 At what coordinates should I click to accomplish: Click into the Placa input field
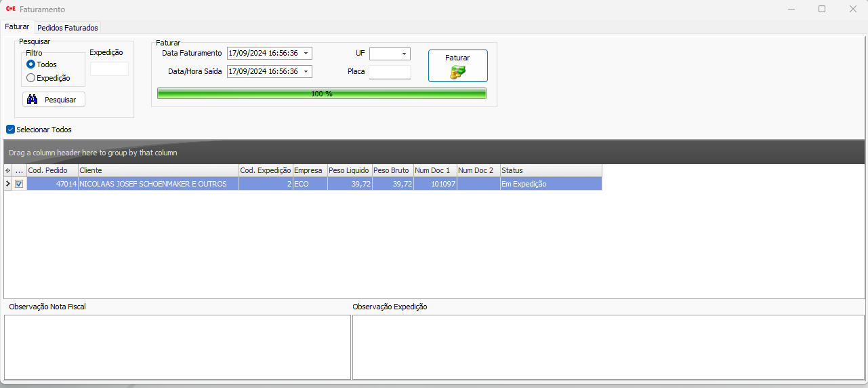click(x=390, y=72)
